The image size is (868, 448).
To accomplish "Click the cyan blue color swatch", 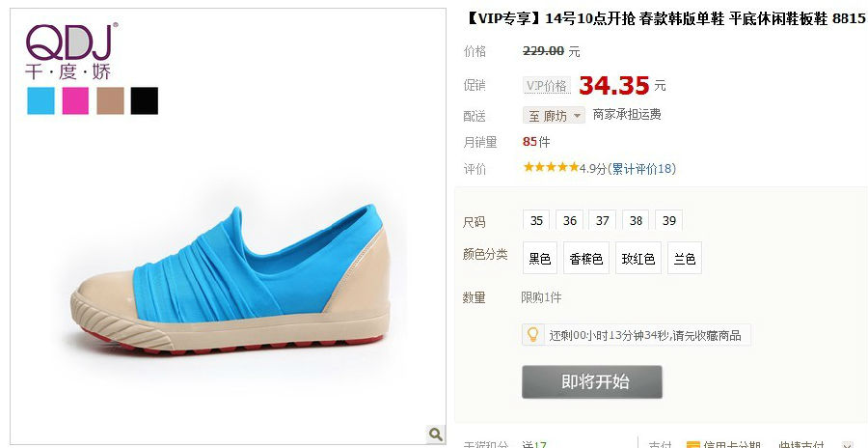I will coord(41,101).
